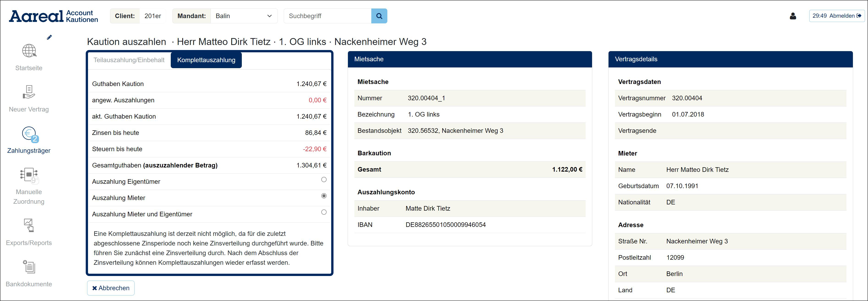Image resolution: width=868 pixels, height=301 pixels.
Task: Open Bankdokumente sidebar icon
Action: (x=29, y=267)
